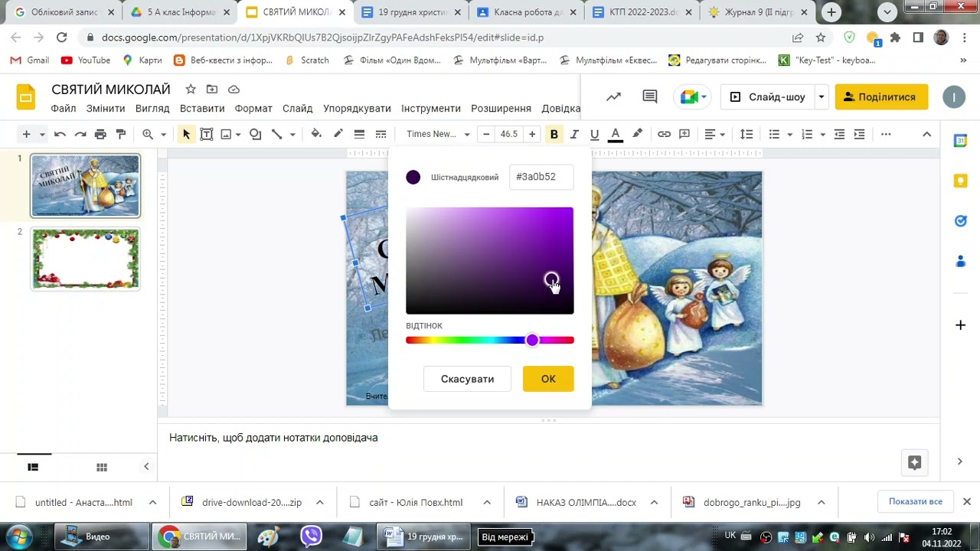Open the Вставити menu

pos(202,109)
